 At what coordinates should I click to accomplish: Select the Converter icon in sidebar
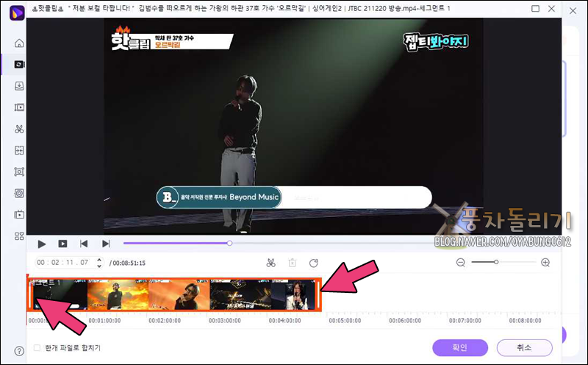coord(19,64)
